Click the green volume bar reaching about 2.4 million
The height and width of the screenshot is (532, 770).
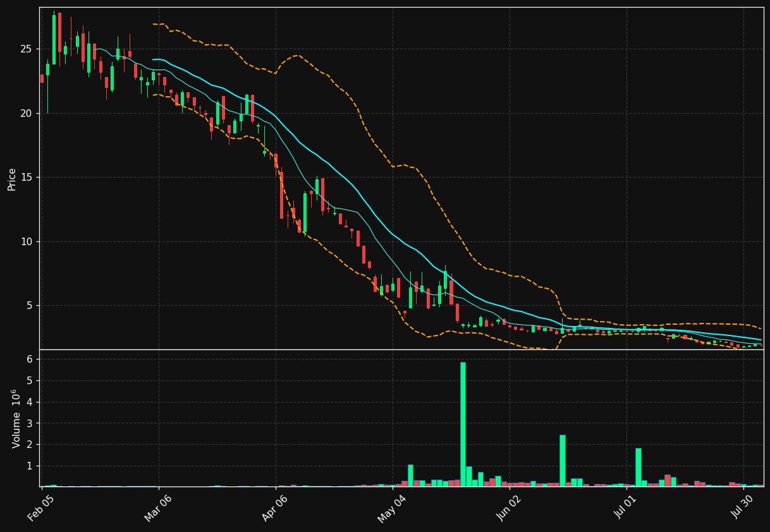point(562,461)
